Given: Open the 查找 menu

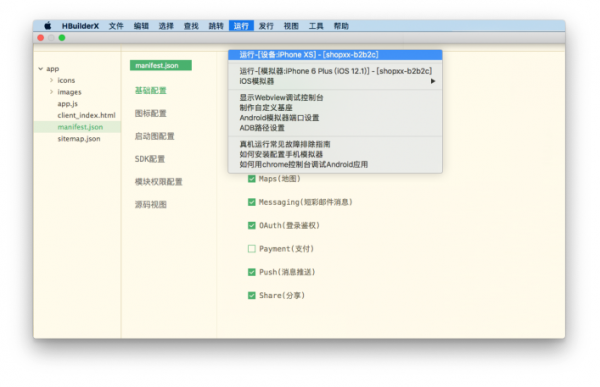Looking at the screenshot, I should click(x=191, y=26).
